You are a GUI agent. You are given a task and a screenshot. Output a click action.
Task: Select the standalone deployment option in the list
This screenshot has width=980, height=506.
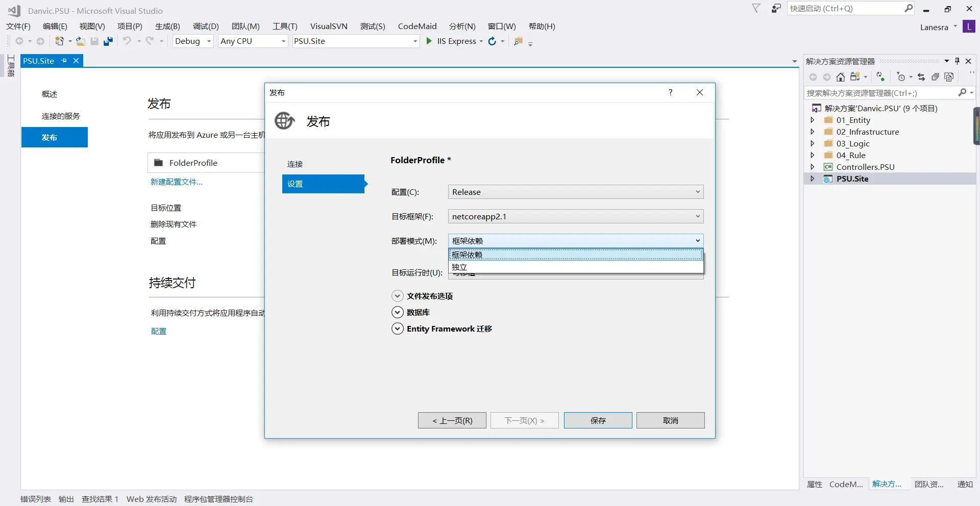576,267
